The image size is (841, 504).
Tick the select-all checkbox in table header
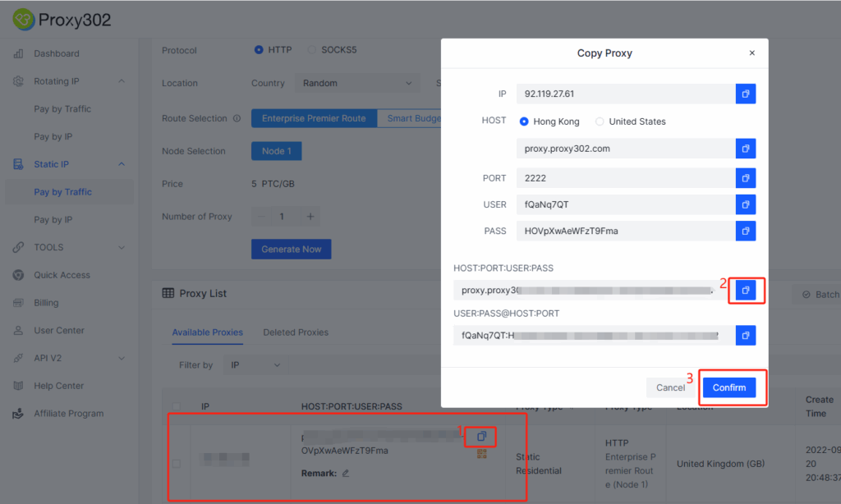[177, 405]
